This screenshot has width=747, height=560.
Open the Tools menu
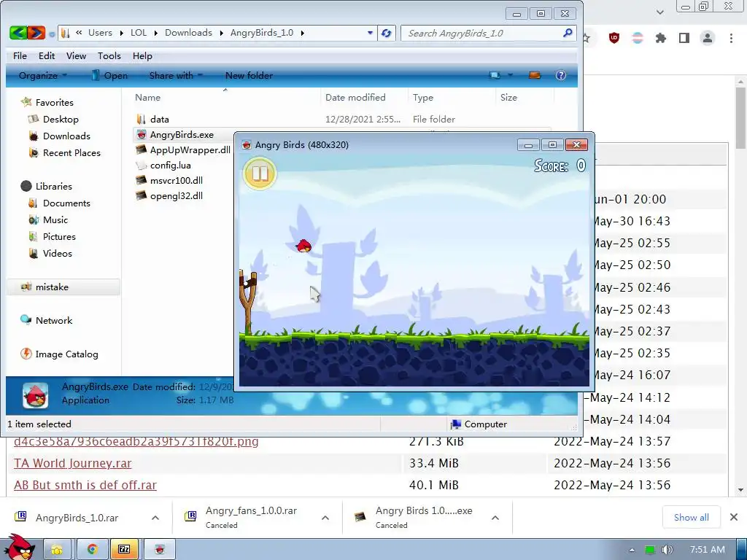[109, 55]
